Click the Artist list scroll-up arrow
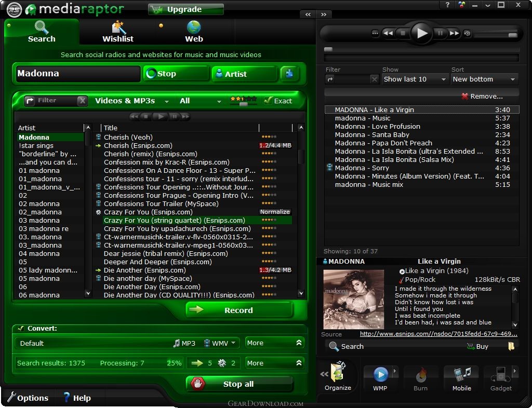532x408 pixels. pyautogui.click(x=88, y=128)
